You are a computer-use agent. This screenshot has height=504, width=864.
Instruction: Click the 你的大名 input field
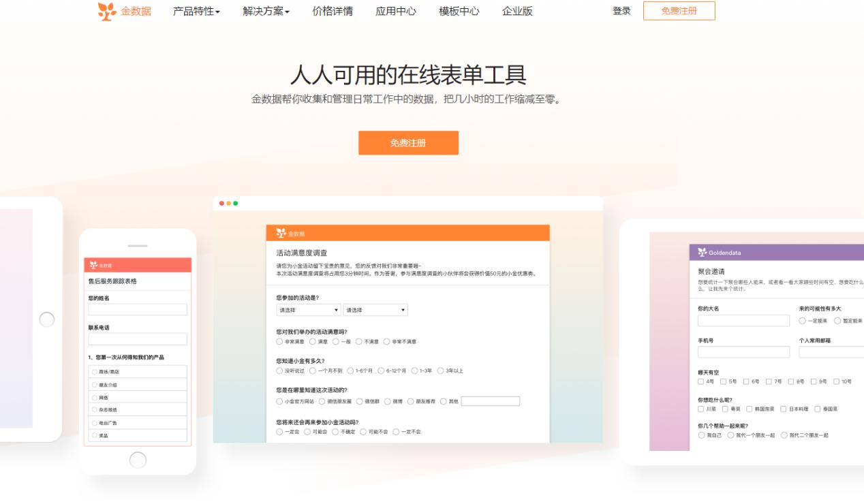point(743,321)
